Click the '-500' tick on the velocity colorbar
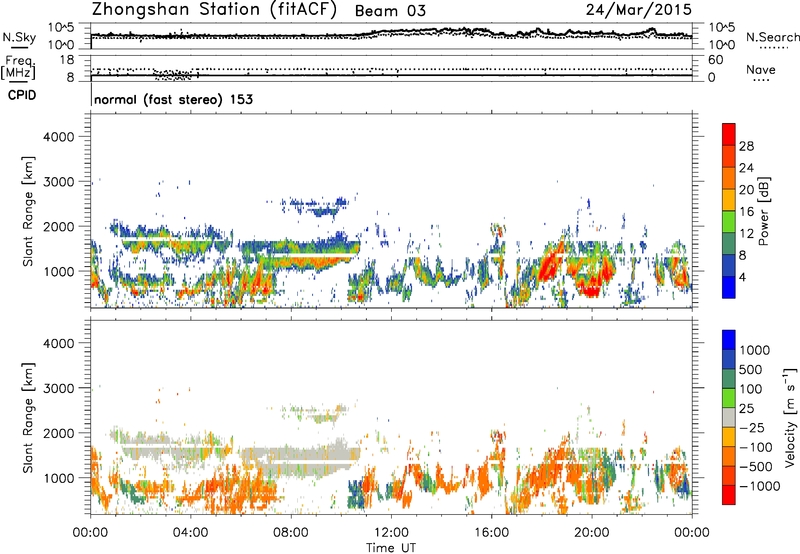Viewport: 800px width, 554px height. (758, 467)
